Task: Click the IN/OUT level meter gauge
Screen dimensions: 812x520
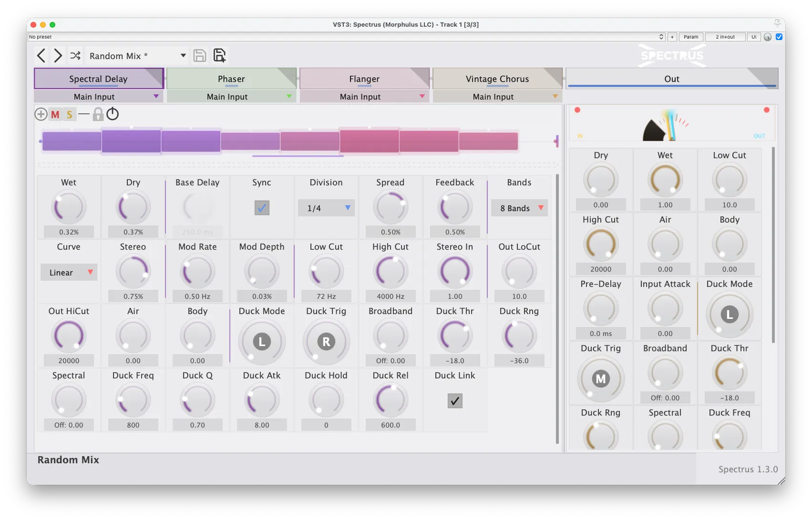Action: 672,123
